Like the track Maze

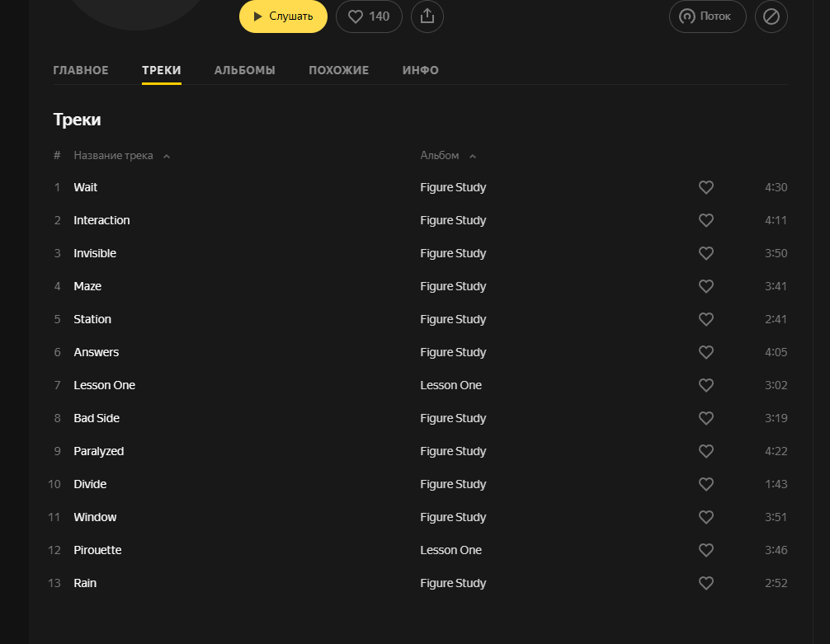(x=706, y=286)
